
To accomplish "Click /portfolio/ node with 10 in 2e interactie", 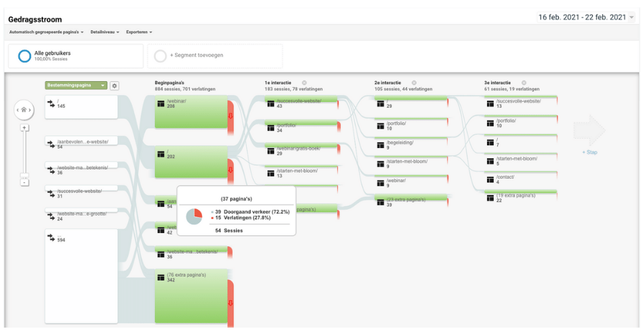I will coord(411,119).
